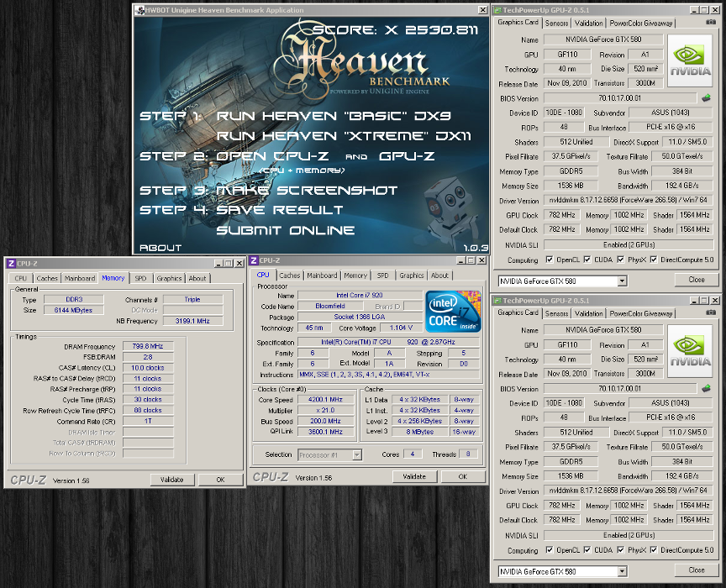Toggle PhysX checkbox in upper GPU-Z
Image resolution: width=726 pixels, height=588 pixels.
click(x=620, y=260)
